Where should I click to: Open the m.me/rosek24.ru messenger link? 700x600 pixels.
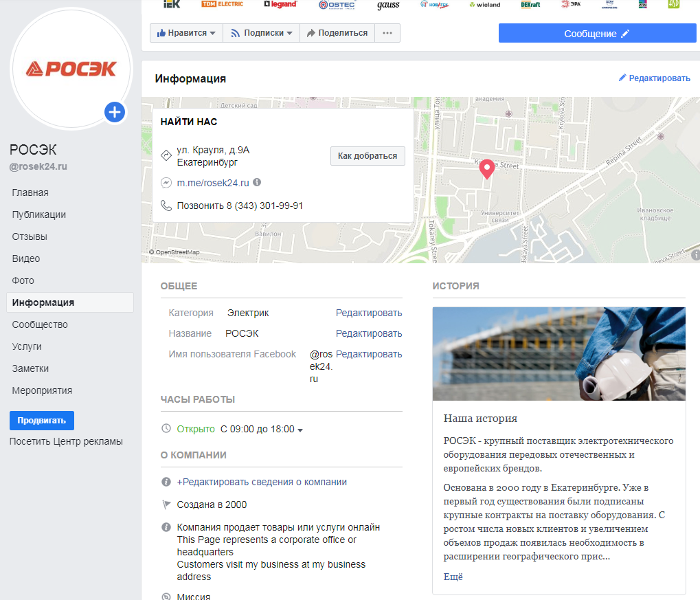tap(213, 183)
